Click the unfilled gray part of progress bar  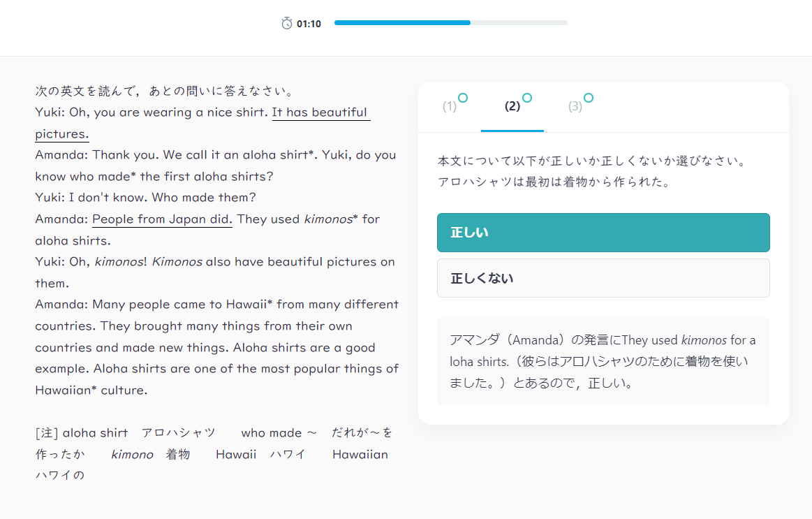point(519,23)
